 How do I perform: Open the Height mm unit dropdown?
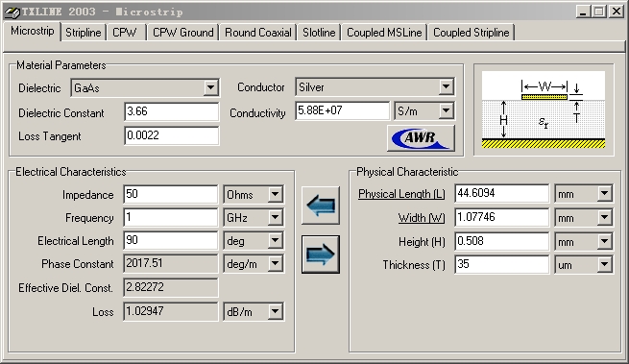605,241
